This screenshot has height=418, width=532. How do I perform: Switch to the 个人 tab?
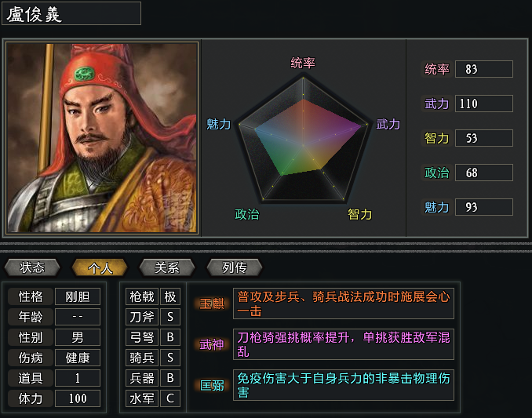[100, 267]
